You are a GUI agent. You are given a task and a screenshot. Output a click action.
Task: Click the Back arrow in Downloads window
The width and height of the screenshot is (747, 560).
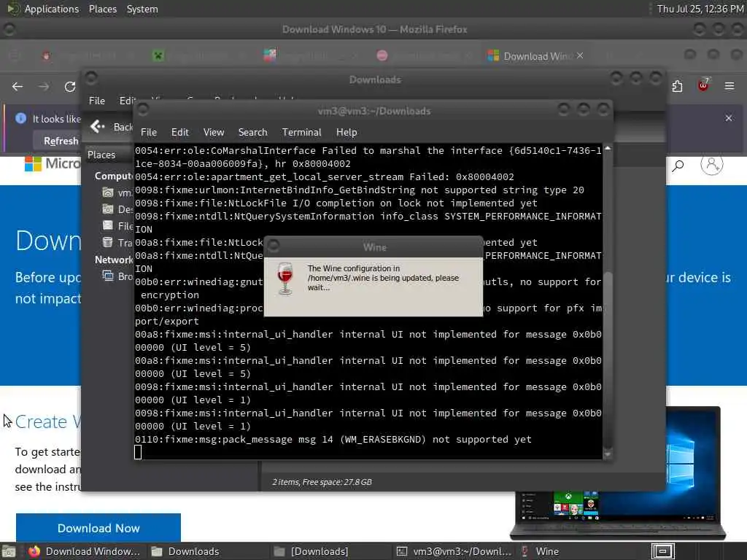[x=98, y=126]
